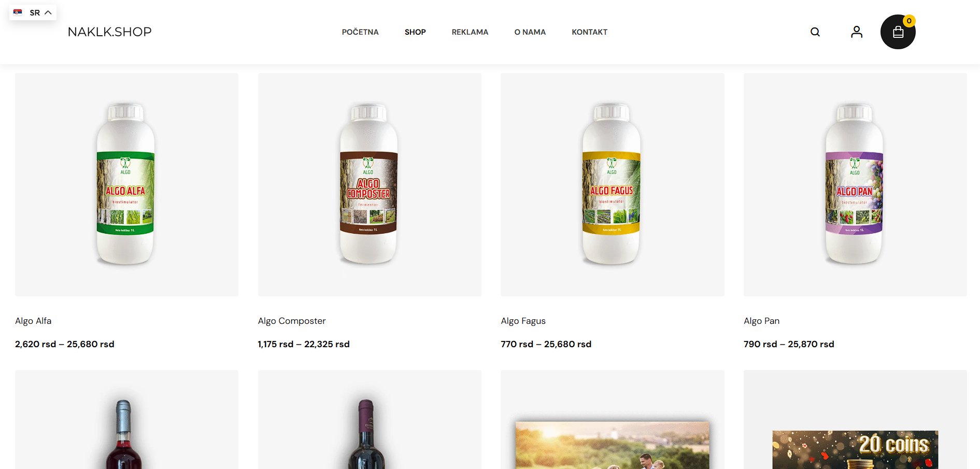Click the Algo Alfa bottle image
This screenshot has width=980, height=469.
tap(126, 184)
